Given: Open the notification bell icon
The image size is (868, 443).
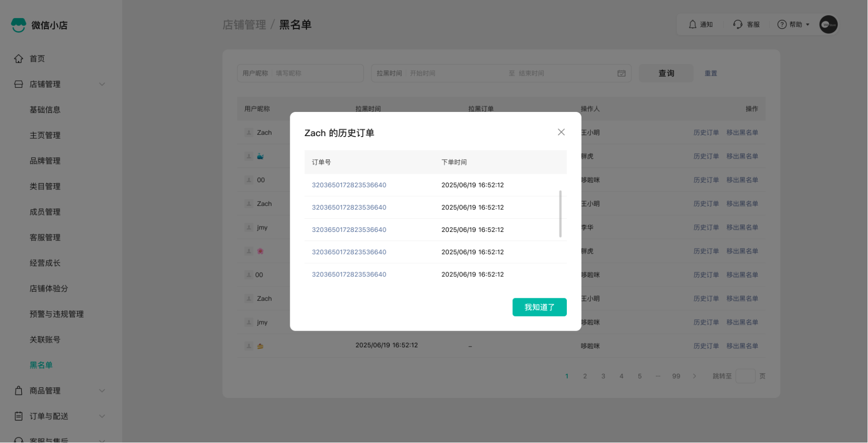Looking at the screenshot, I should pyautogui.click(x=693, y=25).
